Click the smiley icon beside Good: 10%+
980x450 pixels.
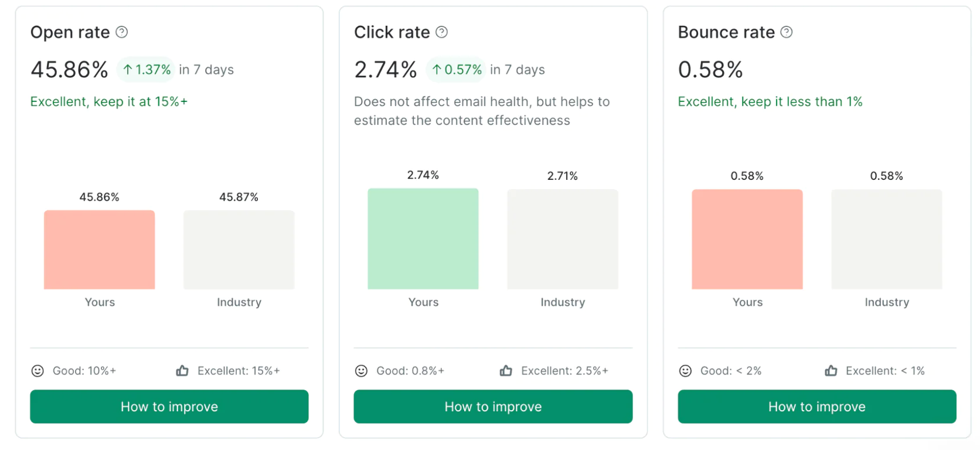(38, 371)
